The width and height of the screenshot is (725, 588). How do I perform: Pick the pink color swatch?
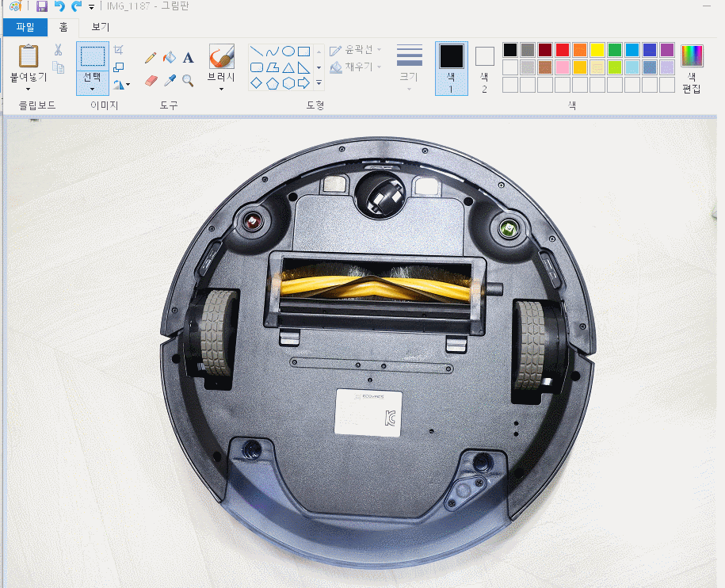point(563,67)
